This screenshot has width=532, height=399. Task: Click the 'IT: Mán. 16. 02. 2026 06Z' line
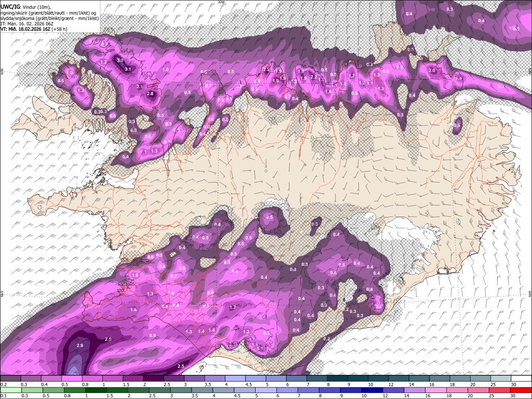[27, 24]
